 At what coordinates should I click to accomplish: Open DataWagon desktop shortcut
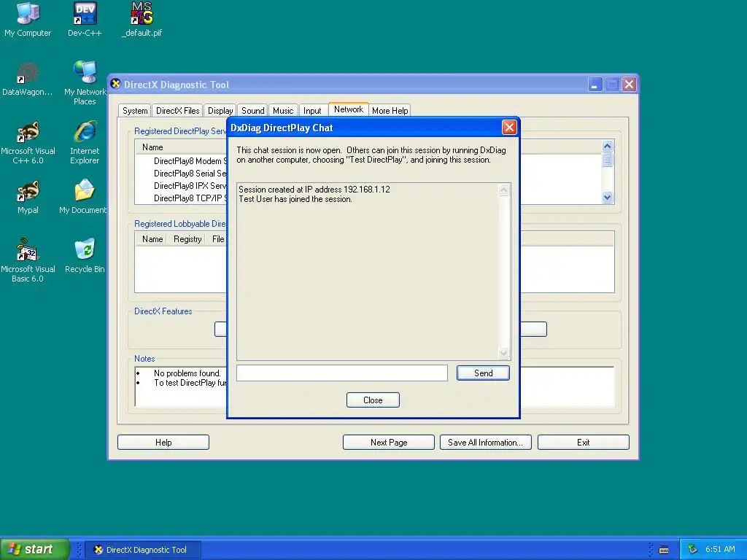coord(28,79)
